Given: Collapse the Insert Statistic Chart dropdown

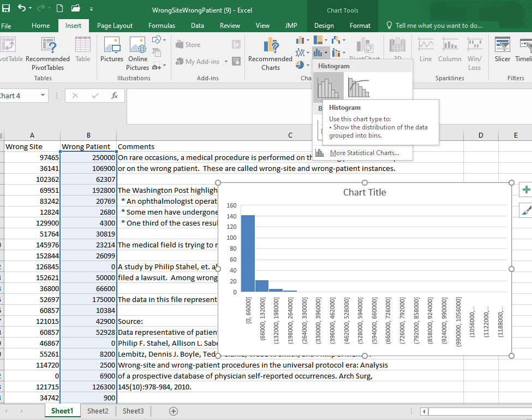Looking at the screenshot, I should point(321,53).
